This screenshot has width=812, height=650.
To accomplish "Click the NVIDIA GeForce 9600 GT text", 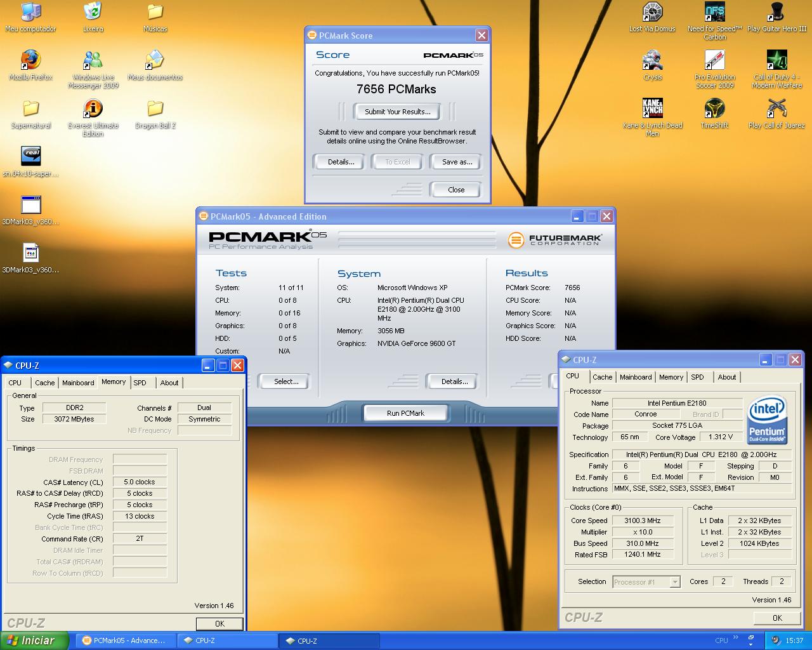I will click(x=417, y=343).
